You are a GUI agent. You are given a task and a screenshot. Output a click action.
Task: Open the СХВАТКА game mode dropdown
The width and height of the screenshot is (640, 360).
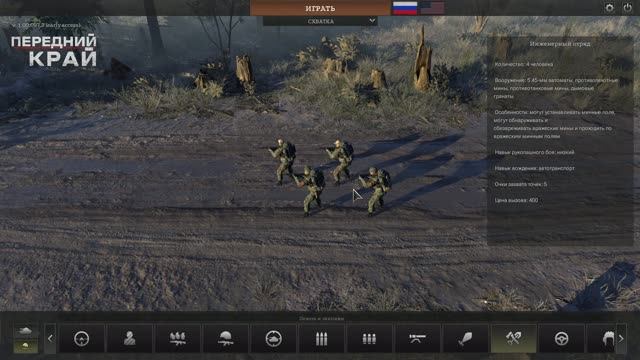[320, 21]
